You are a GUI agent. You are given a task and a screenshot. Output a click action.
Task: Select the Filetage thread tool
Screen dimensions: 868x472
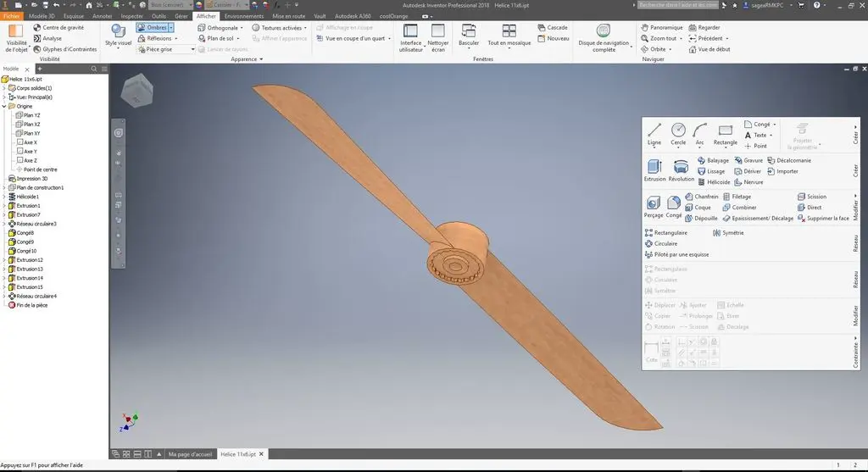[x=737, y=197]
